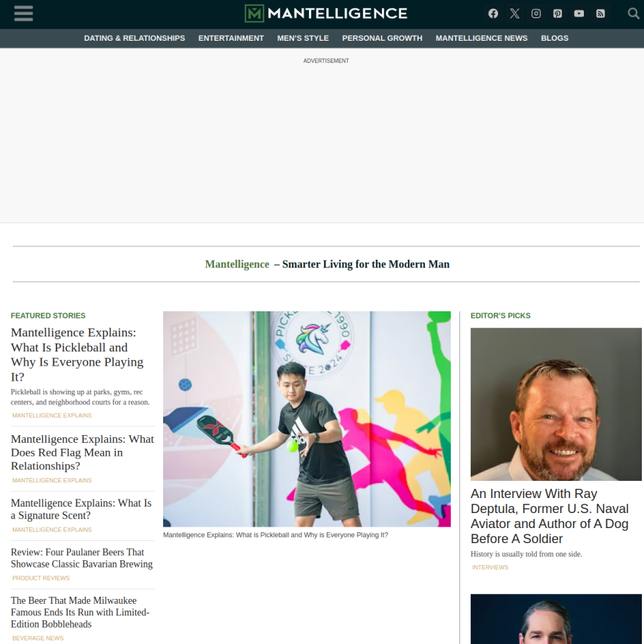Click Mantelligence Explains tag under Pickleball story
This screenshot has width=644, height=644.
click(x=52, y=415)
